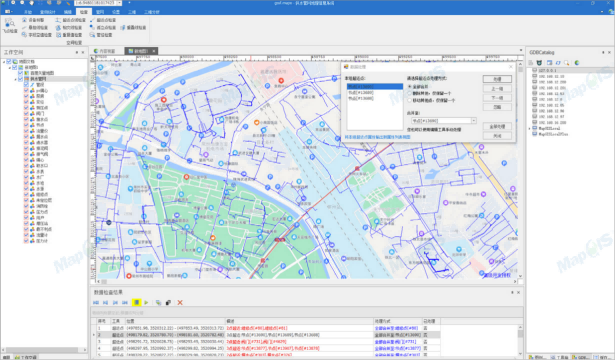Click the blue attribute-output link in dialog
The image size is (615, 360).
pos(377,137)
